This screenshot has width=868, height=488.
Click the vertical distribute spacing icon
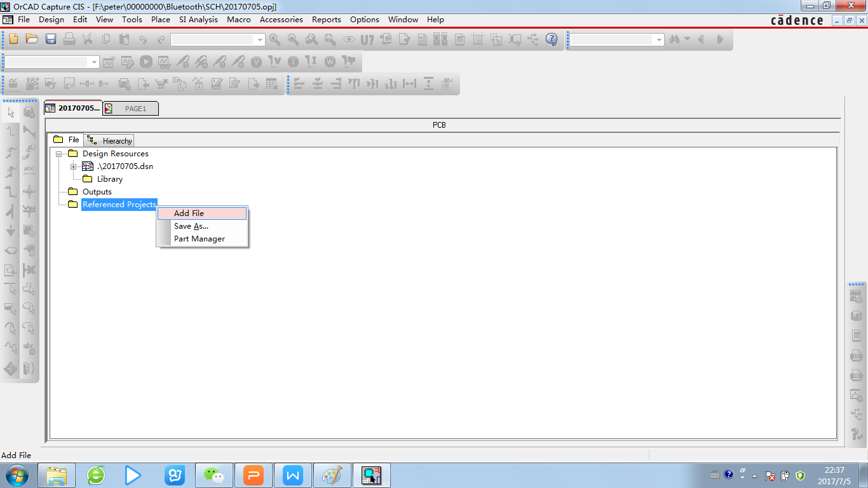pyautogui.click(x=428, y=83)
